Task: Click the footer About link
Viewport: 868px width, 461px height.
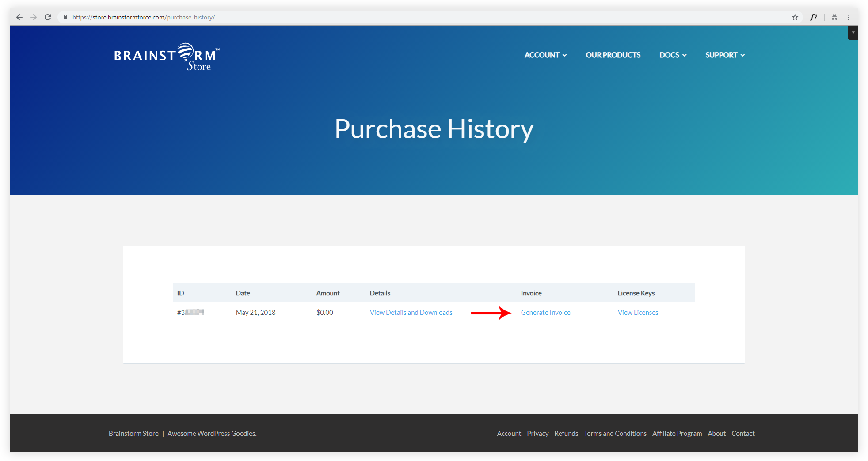Action: 716,433
